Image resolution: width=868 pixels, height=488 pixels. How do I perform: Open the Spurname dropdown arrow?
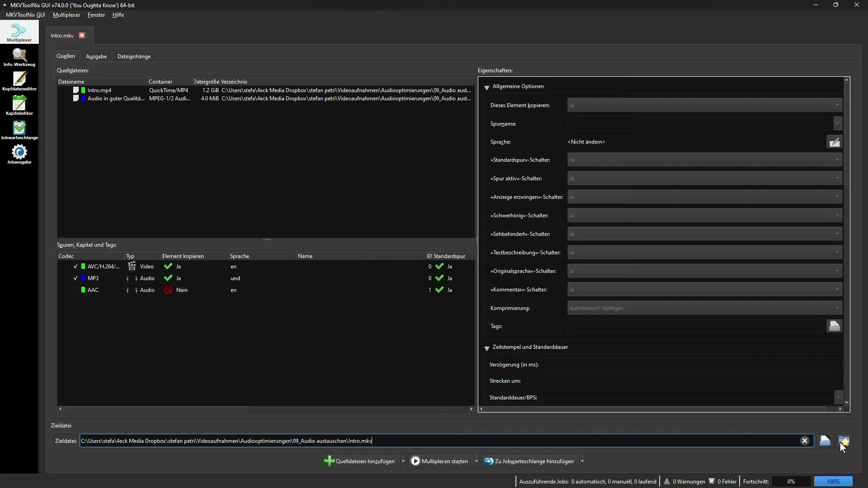click(x=837, y=123)
